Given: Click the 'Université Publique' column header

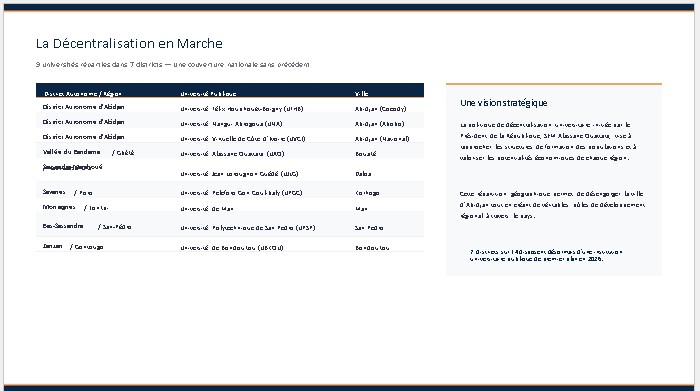Looking at the screenshot, I should [x=208, y=94].
